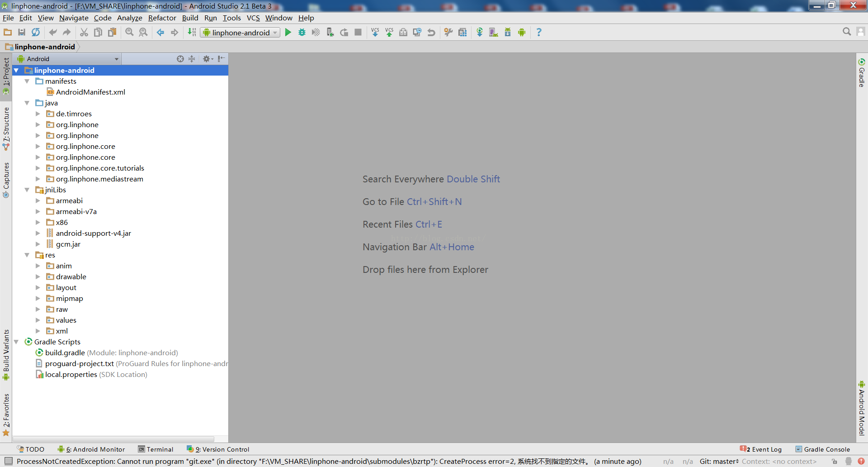Screen dimensions: 868x467
Task: Collapse the manifests folder
Action: [27, 81]
